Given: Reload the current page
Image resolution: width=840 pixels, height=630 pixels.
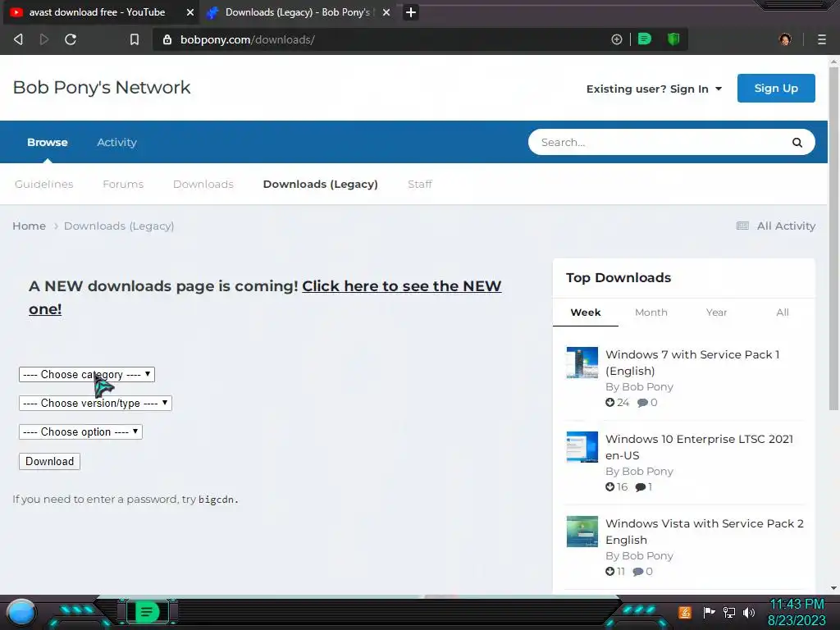Looking at the screenshot, I should click(71, 39).
